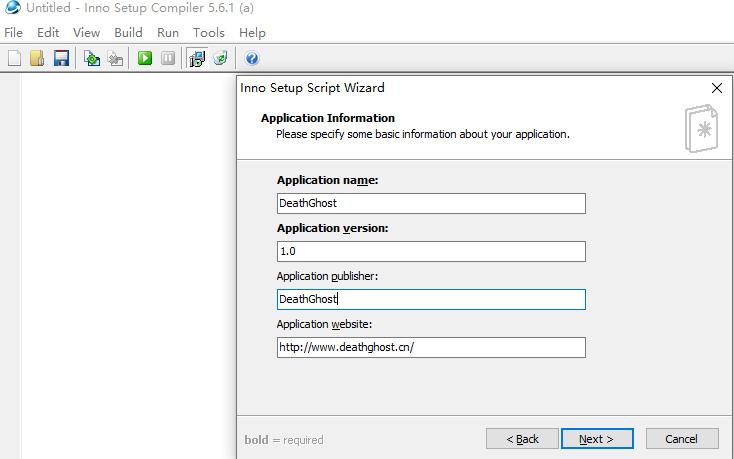Focus the Application version field

[x=431, y=251]
